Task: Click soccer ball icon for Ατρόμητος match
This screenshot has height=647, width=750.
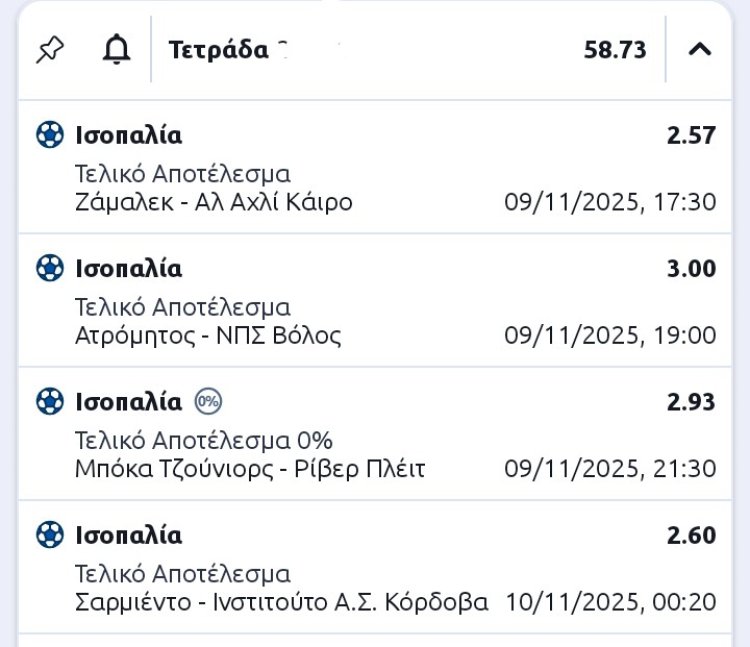Action: (x=49, y=268)
